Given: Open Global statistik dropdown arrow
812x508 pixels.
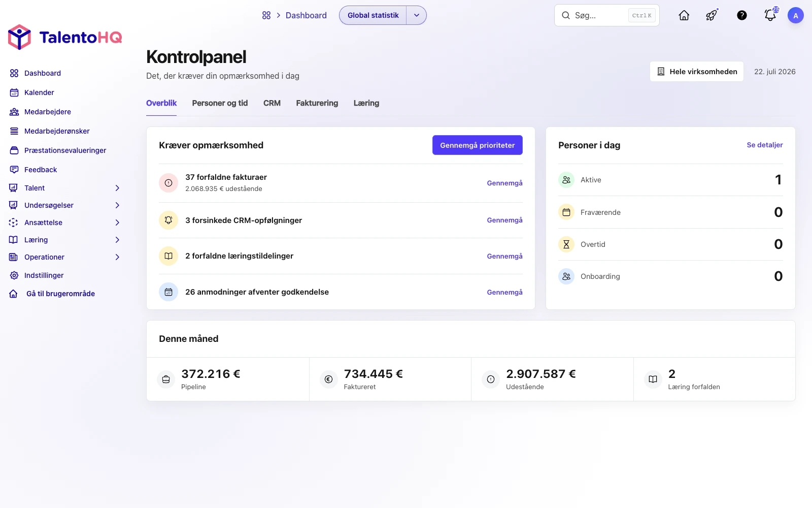Looking at the screenshot, I should (417, 15).
